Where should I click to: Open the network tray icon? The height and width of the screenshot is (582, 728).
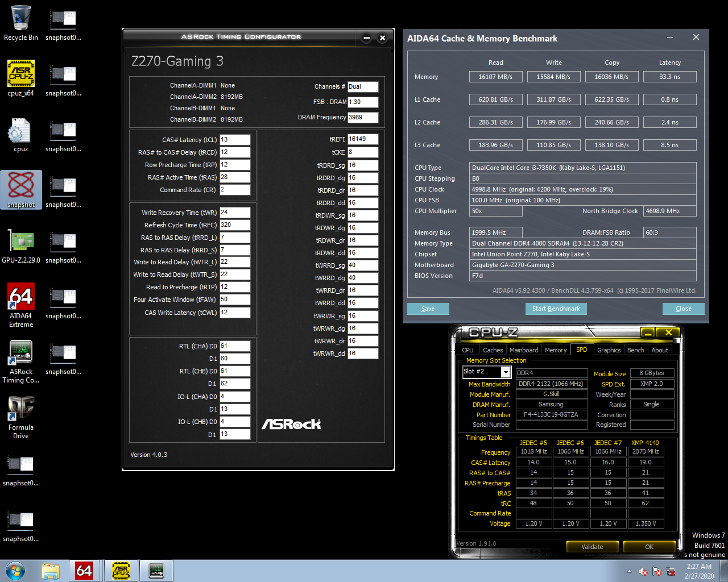click(671, 571)
